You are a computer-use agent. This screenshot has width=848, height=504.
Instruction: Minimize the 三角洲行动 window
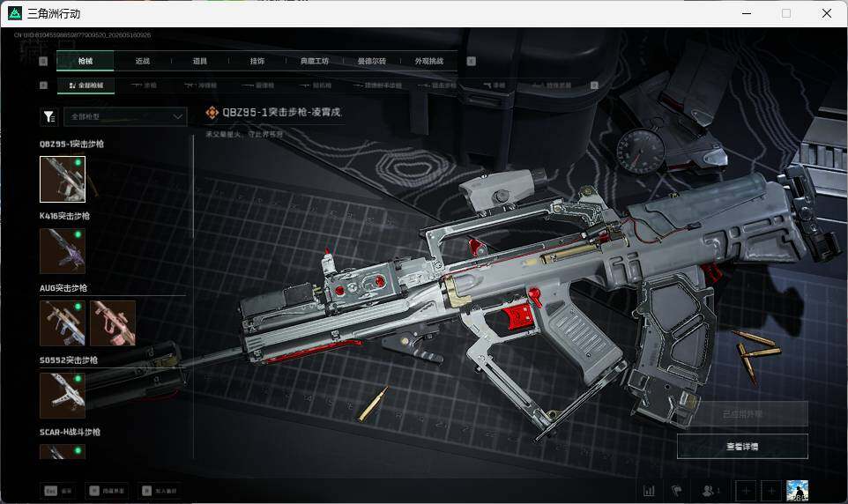click(x=747, y=13)
